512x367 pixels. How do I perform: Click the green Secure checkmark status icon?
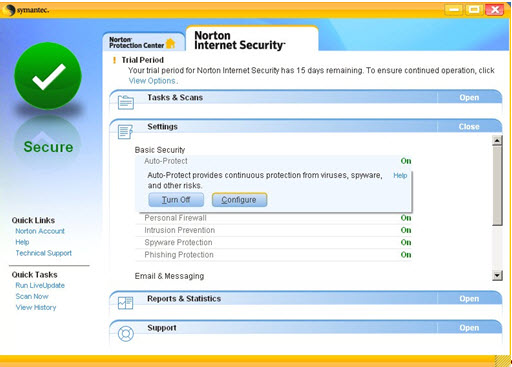(48, 76)
